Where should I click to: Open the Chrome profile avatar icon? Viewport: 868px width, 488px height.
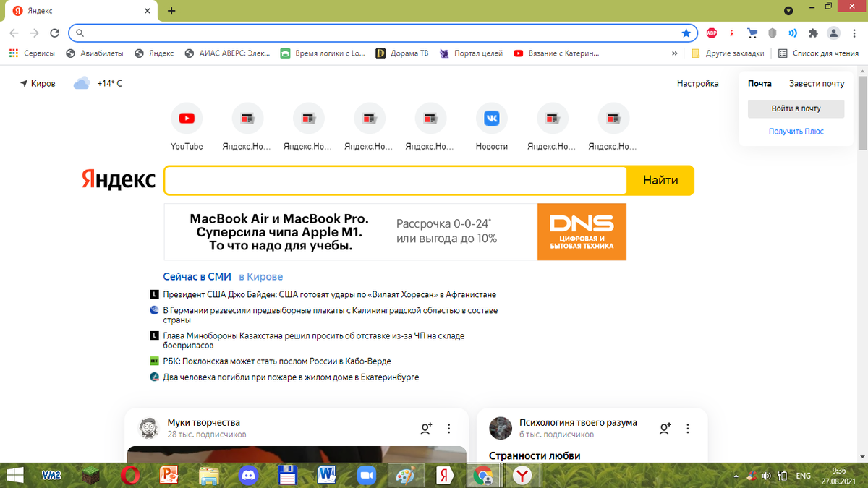[x=833, y=33]
